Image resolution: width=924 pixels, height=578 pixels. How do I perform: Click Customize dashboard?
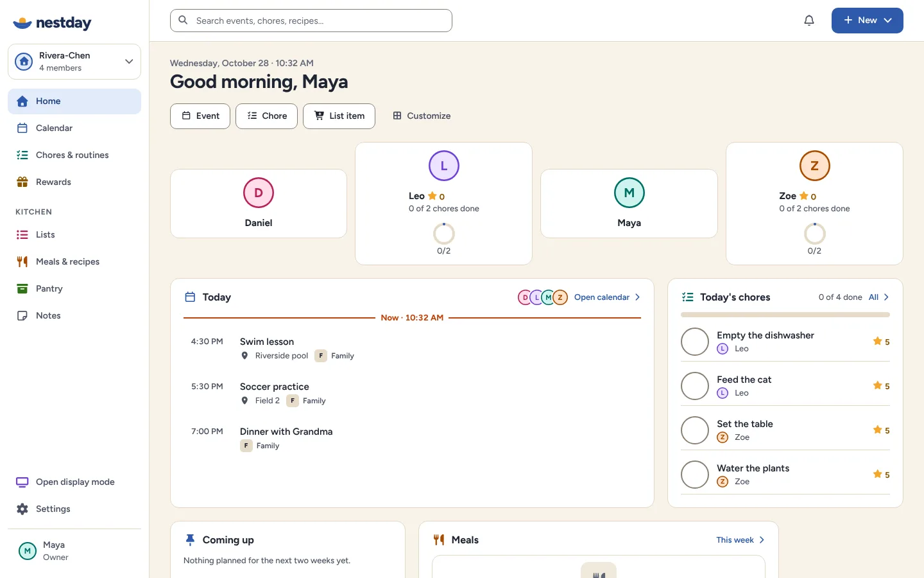422,116
